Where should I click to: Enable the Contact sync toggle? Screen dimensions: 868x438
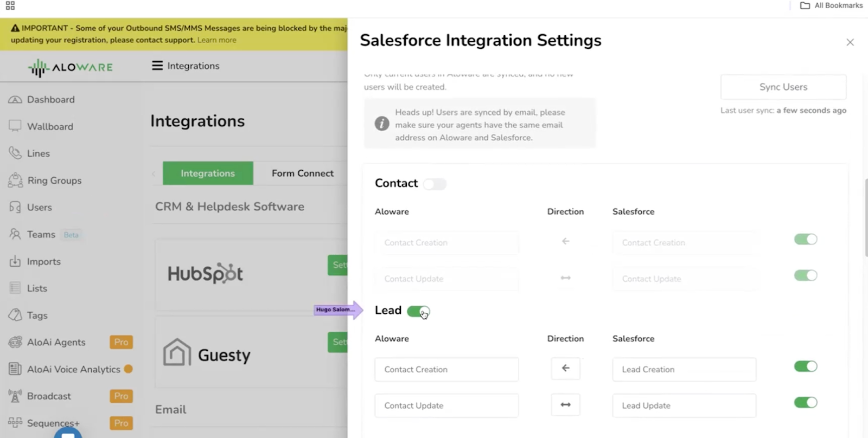[x=435, y=184]
